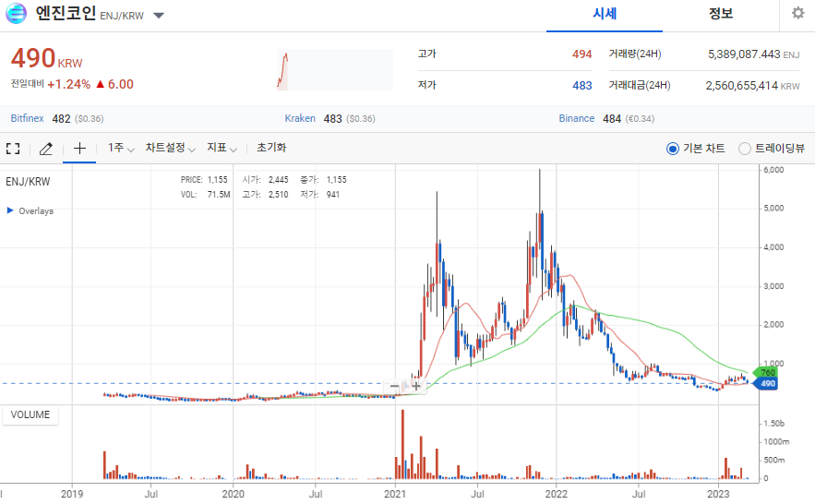Open the Binance exchange link
Image resolution: width=815 pixels, height=504 pixels.
(577, 118)
